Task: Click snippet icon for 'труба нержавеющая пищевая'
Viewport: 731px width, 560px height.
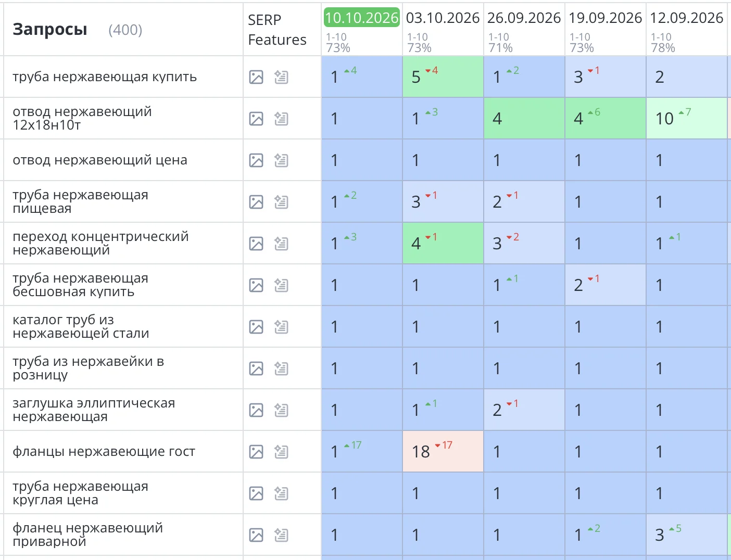Action: click(x=281, y=202)
